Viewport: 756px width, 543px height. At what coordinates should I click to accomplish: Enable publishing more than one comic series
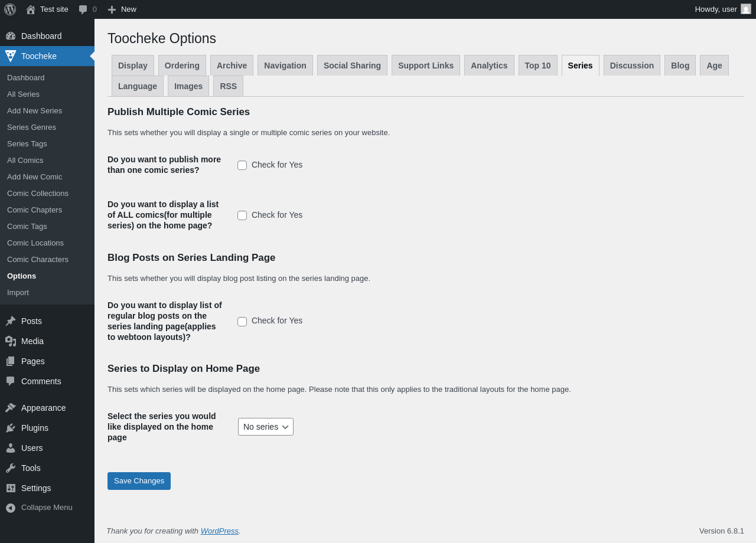tap(242, 165)
